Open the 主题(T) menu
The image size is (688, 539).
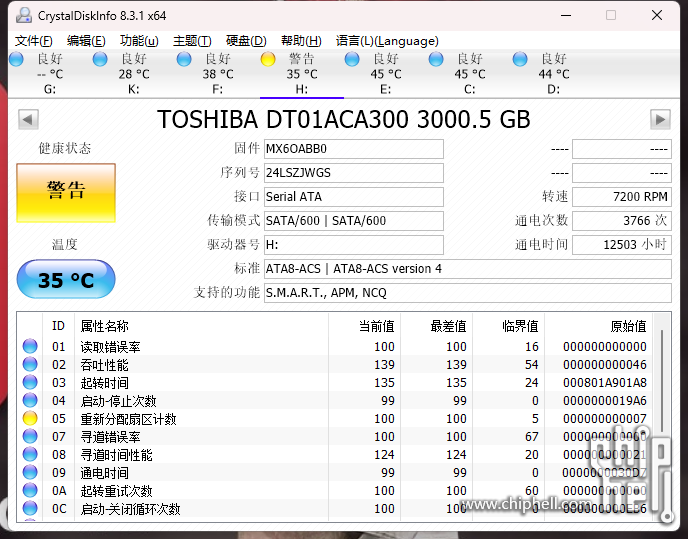pyautogui.click(x=192, y=41)
